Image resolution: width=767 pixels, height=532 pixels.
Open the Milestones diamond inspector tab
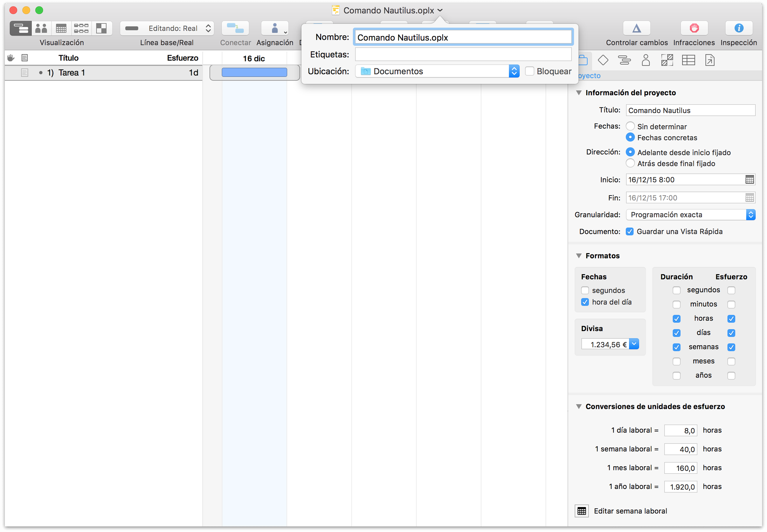point(603,60)
